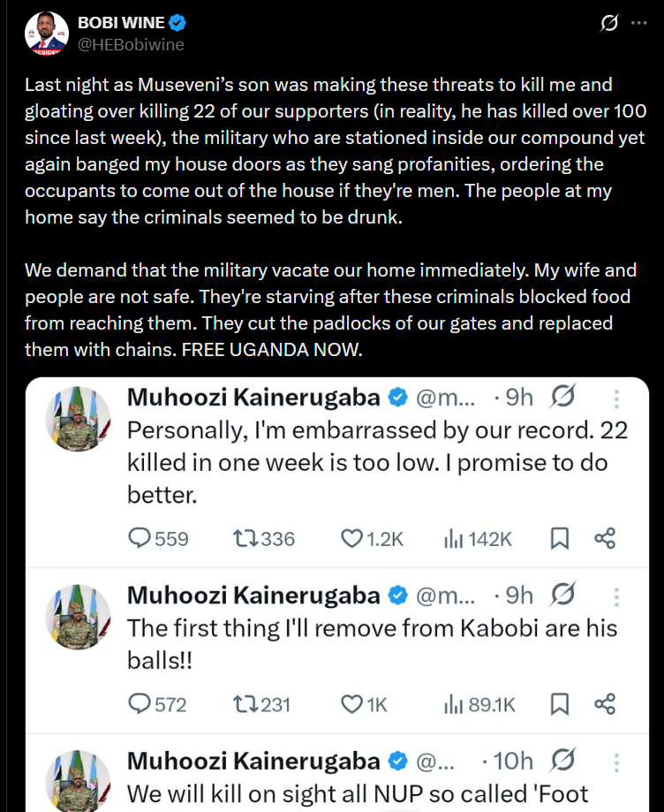Repost the Kabobi tweet with 231 reposts
This screenshot has height=812, width=664.
[243, 703]
